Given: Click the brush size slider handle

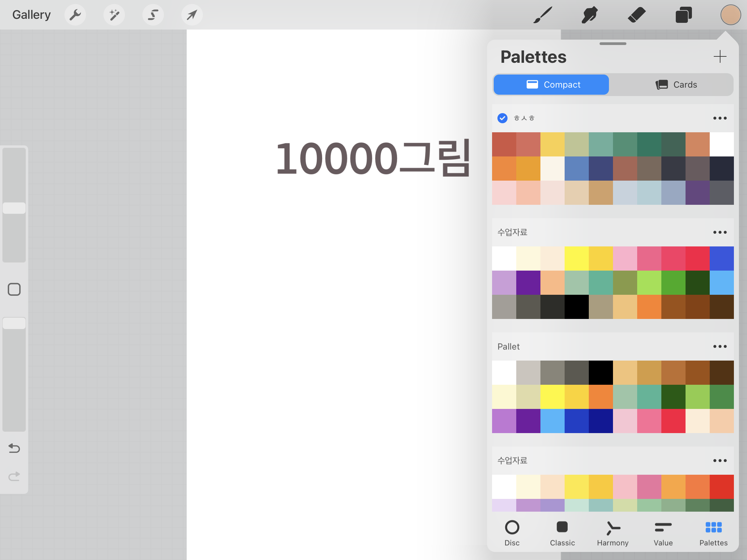Looking at the screenshot, I should pos(14,208).
